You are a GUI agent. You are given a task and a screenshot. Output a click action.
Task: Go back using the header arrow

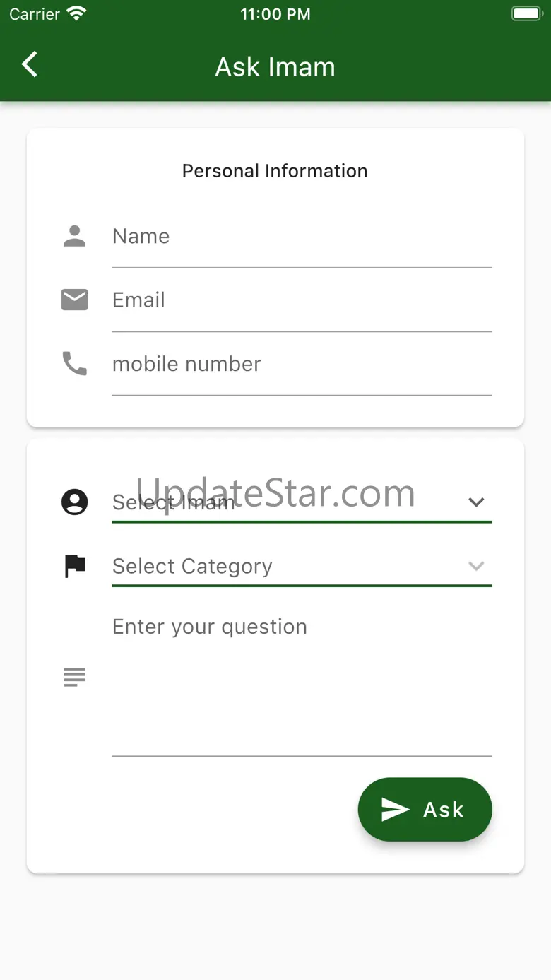pos(30,64)
